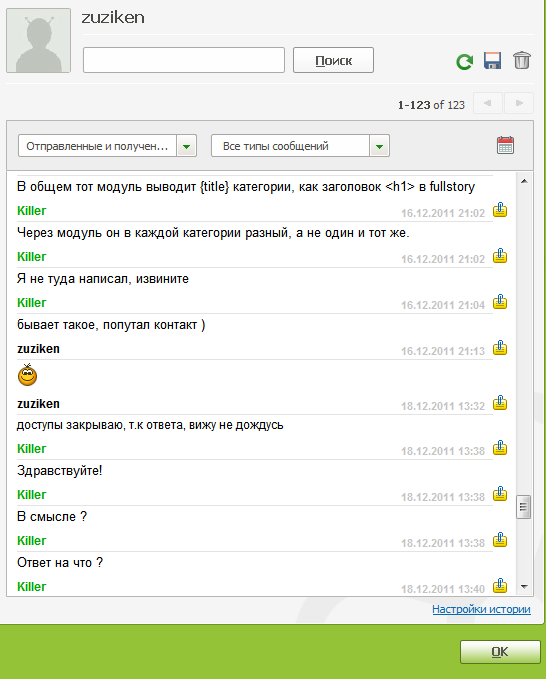Select message 'Ответ на что ?'
Viewport: 546px width, 679px height.
pyautogui.click(x=60, y=563)
